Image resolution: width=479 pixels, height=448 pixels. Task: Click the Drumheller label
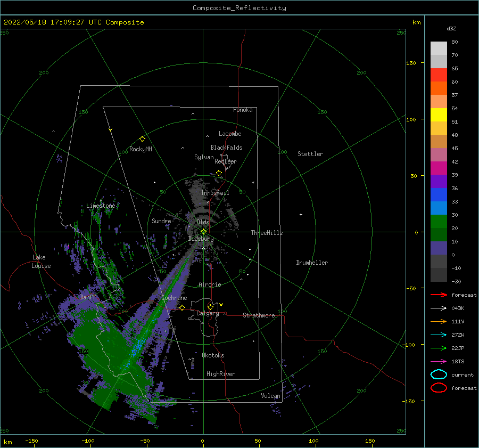[312, 263]
